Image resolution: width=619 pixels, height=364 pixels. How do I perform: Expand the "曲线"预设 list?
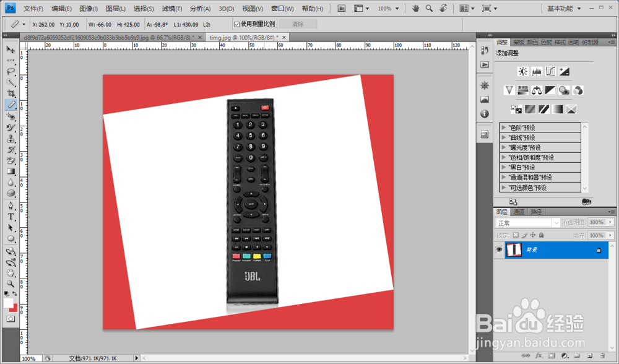(x=504, y=137)
